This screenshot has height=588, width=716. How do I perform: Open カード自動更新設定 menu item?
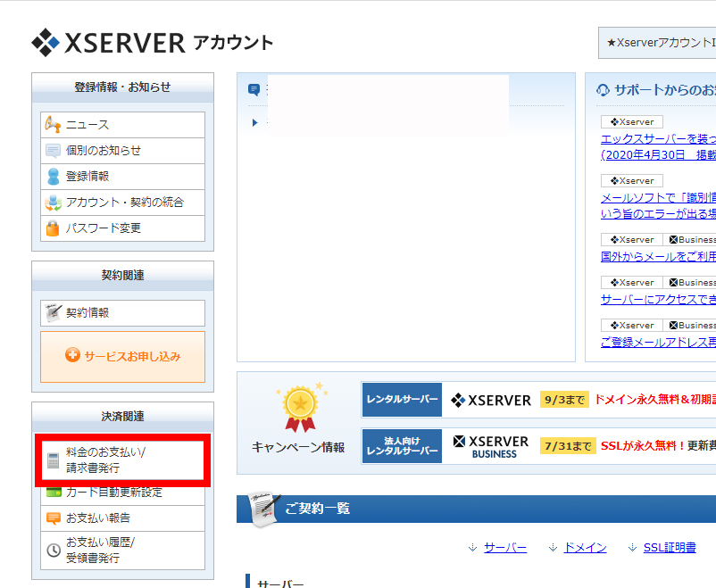114,493
